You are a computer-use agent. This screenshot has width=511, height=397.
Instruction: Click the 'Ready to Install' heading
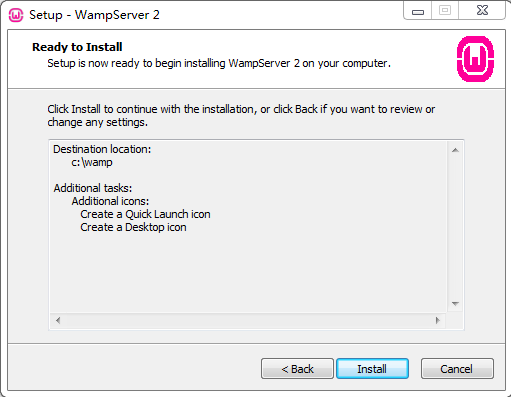tap(77, 47)
